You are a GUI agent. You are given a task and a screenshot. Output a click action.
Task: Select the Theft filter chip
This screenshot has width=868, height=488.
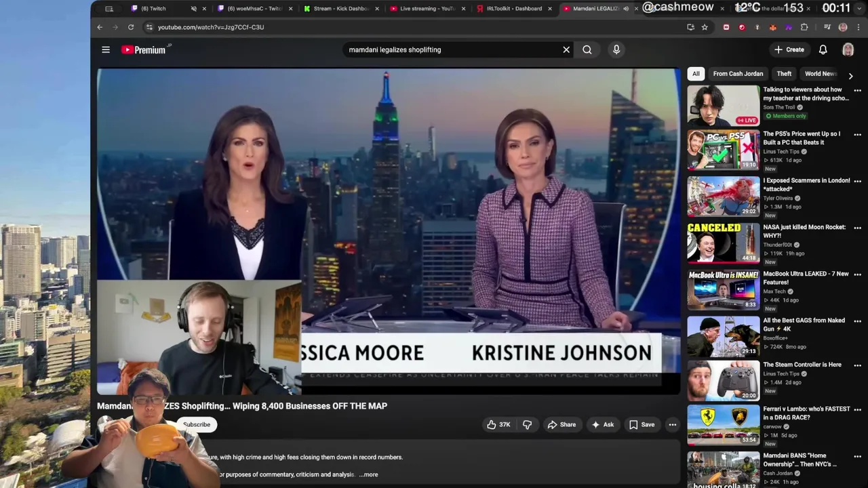pyautogui.click(x=784, y=74)
